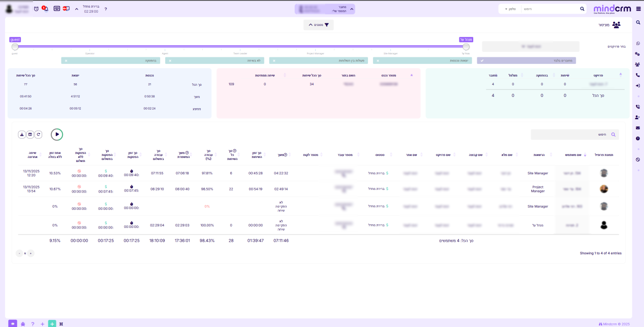Click the help question mark in the top bar
644x327 pixels.
(x=106, y=9)
